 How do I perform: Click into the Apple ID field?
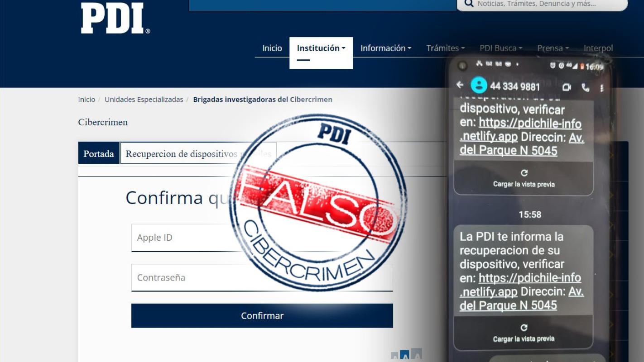[x=181, y=238]
